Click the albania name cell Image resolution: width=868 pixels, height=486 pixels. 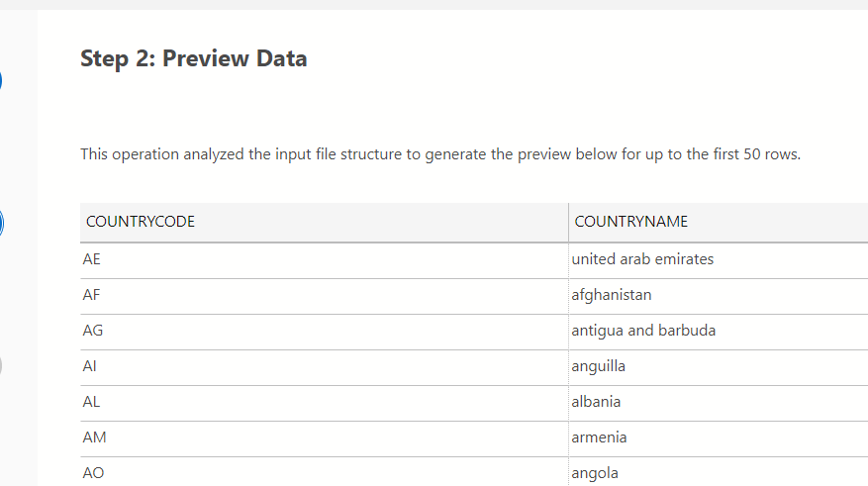[596, 402]
